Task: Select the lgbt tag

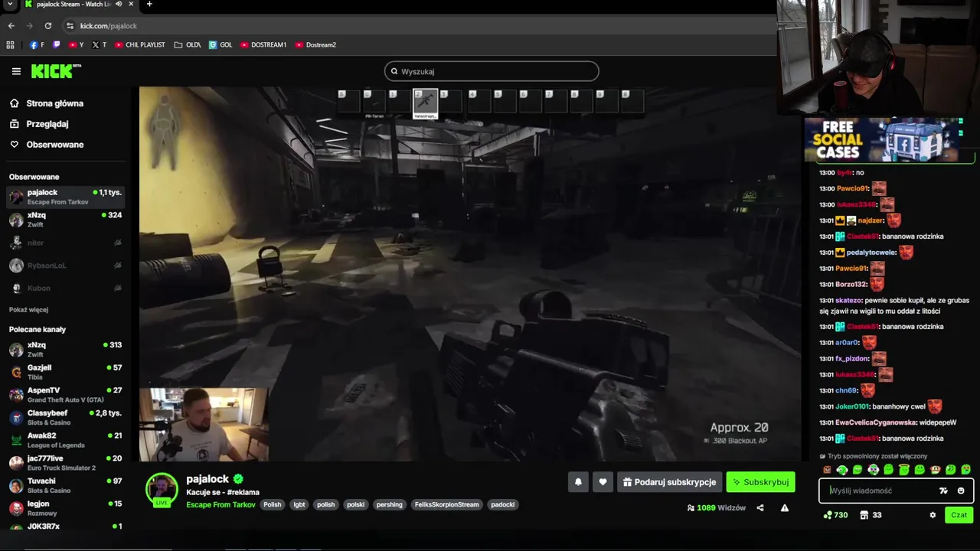Action: click(x=299, y=504)
